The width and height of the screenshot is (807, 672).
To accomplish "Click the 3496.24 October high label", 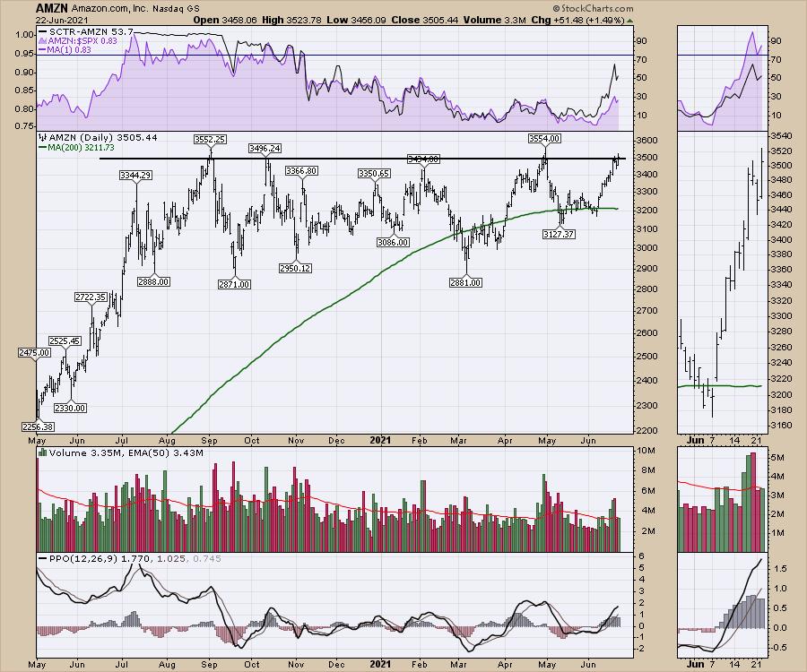I will [x=268, y=148].
